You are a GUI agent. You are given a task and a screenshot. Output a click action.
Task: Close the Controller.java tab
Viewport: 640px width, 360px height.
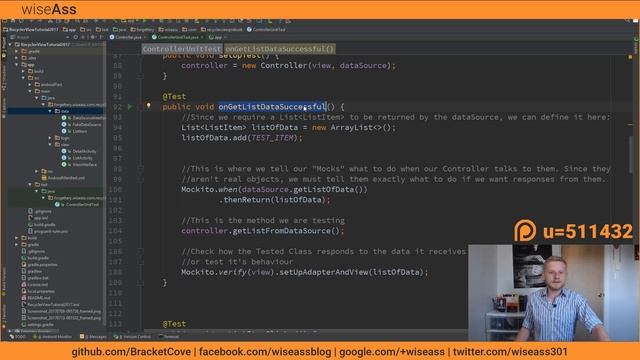click(x=145, y=37)
